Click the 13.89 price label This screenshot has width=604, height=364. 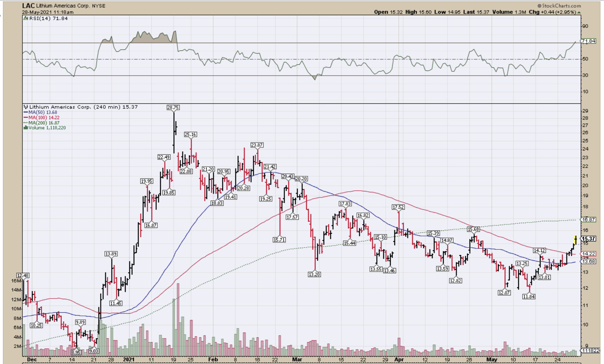(x=111, y=254)
